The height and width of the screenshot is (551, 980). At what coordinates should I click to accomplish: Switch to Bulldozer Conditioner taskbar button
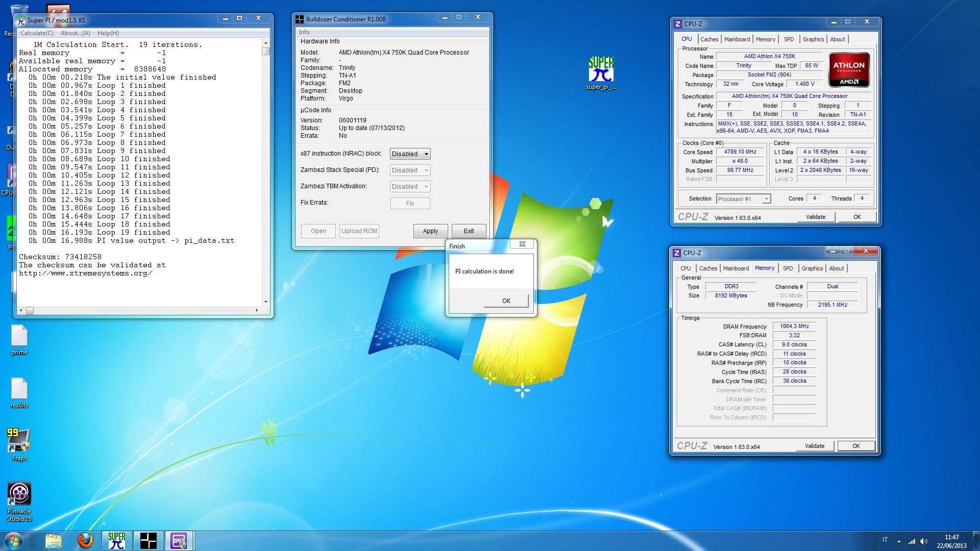148,541
